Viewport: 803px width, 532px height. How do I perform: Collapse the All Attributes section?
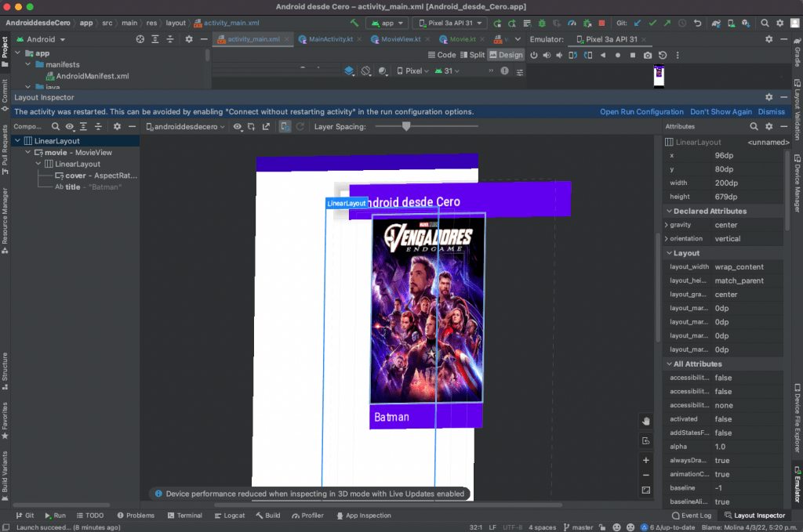click(669, 364)
